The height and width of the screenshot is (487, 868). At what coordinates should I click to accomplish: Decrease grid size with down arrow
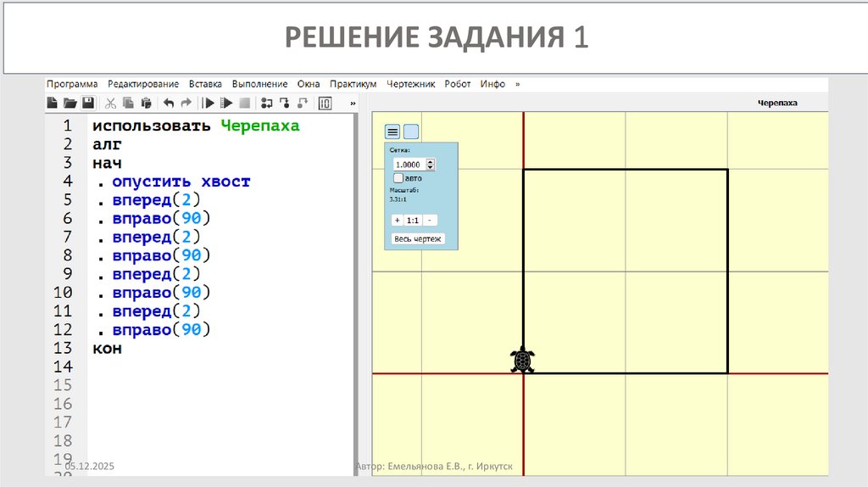click(x=430, y=167)
